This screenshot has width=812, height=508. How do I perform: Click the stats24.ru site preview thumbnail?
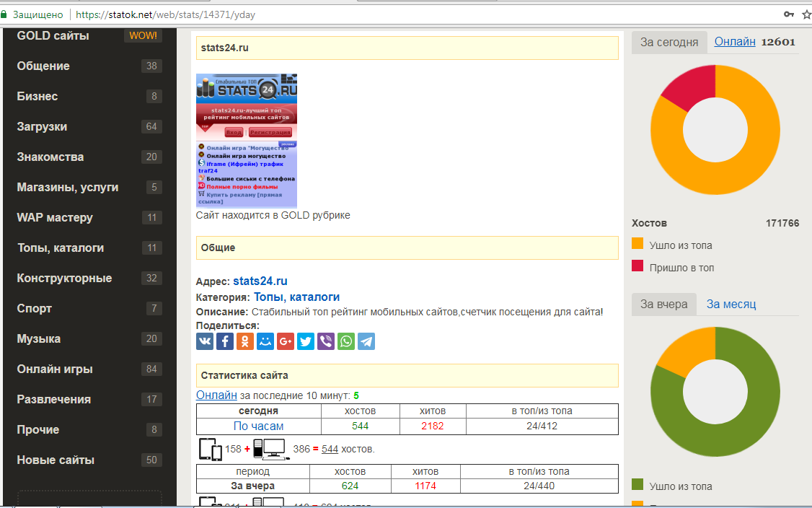click(246, 141)
